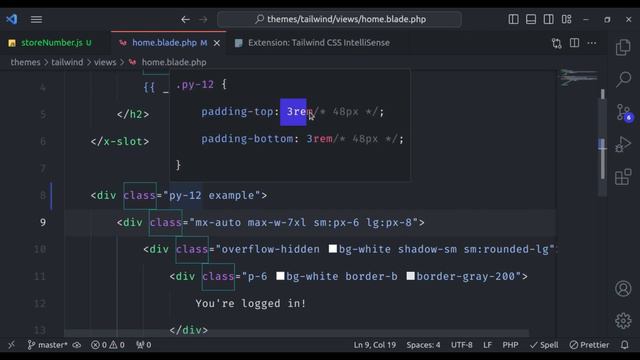This screenshot has height=360, width=640.
Task: Toggle the bottom panel layout icon
Action: [x=531, y=19]
